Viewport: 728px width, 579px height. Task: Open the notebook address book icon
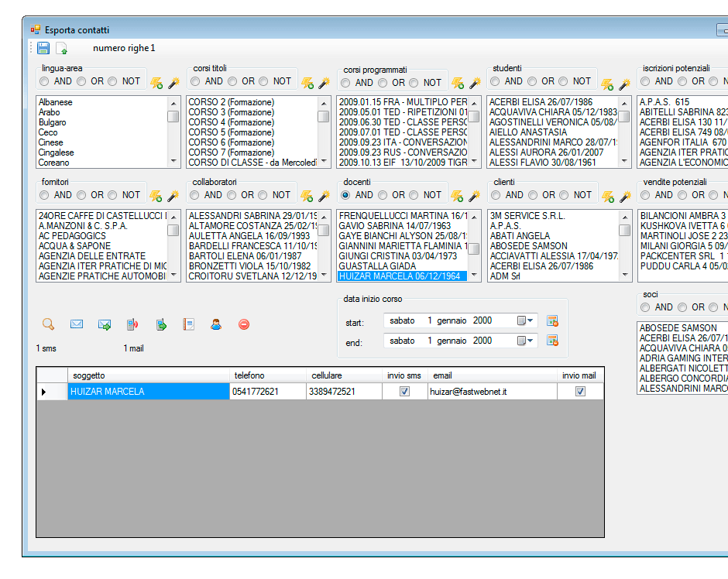point(188,324)
